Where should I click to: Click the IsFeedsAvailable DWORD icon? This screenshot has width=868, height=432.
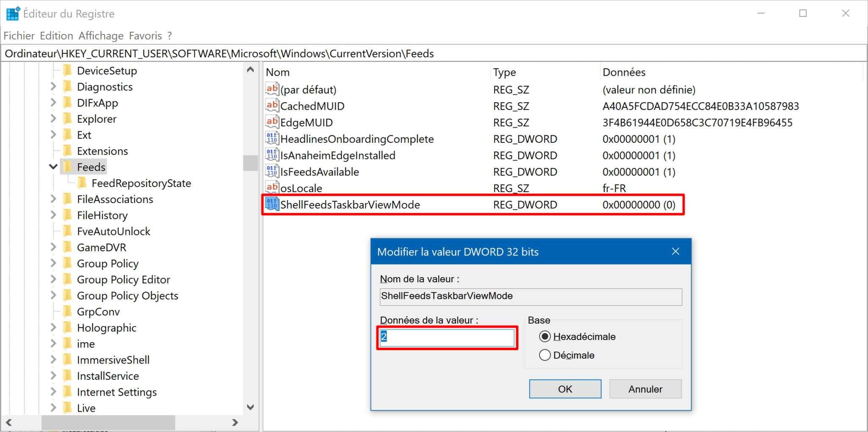coord(272,171)
